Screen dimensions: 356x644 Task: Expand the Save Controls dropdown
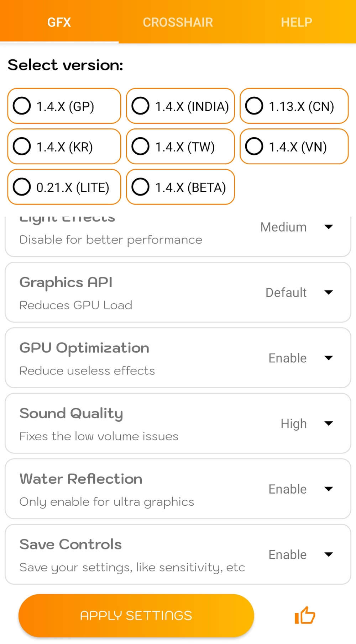click(300, 554)
